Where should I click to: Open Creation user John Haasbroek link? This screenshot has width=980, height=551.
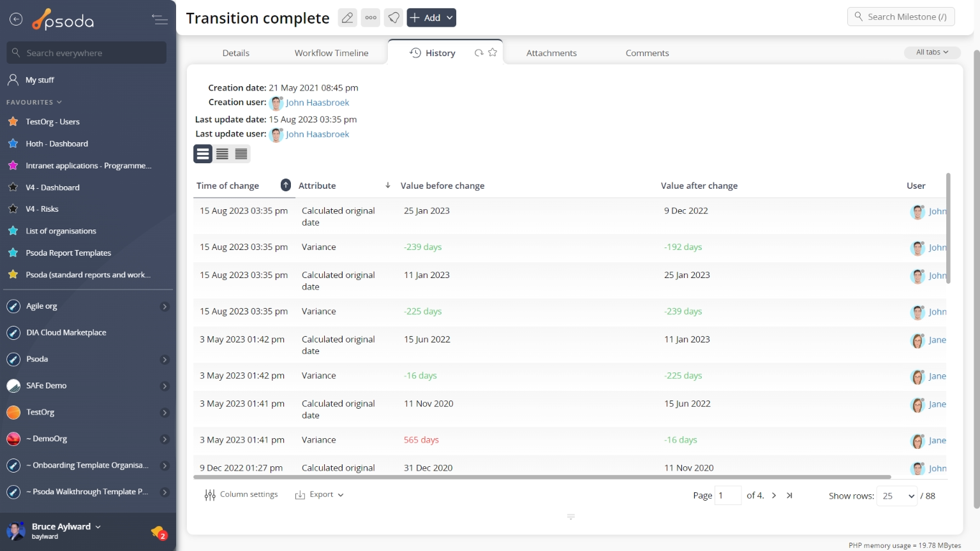pos(317,103)
